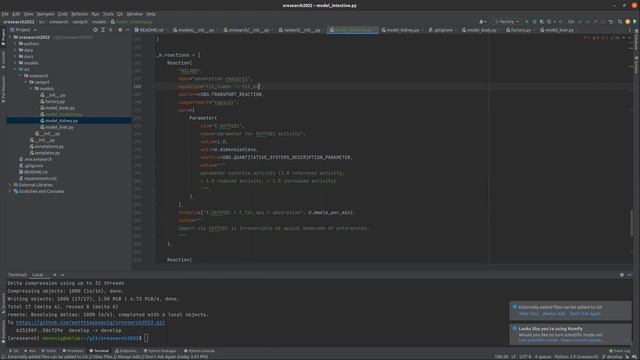
Task: Expand the data folder
Action: 16,50
